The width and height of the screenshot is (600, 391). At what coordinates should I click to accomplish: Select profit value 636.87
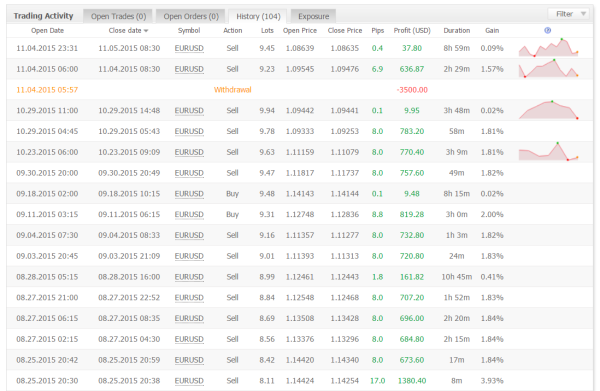(x=412, y=69)
